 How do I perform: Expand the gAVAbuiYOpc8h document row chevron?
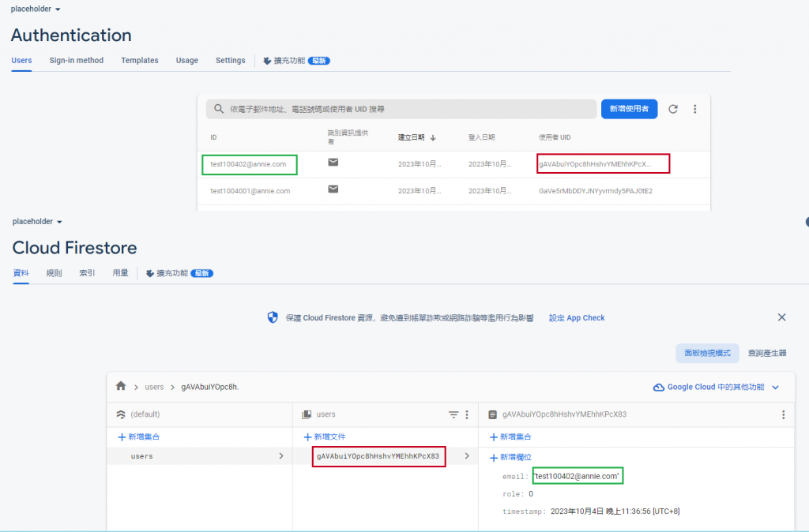(467, 455)
